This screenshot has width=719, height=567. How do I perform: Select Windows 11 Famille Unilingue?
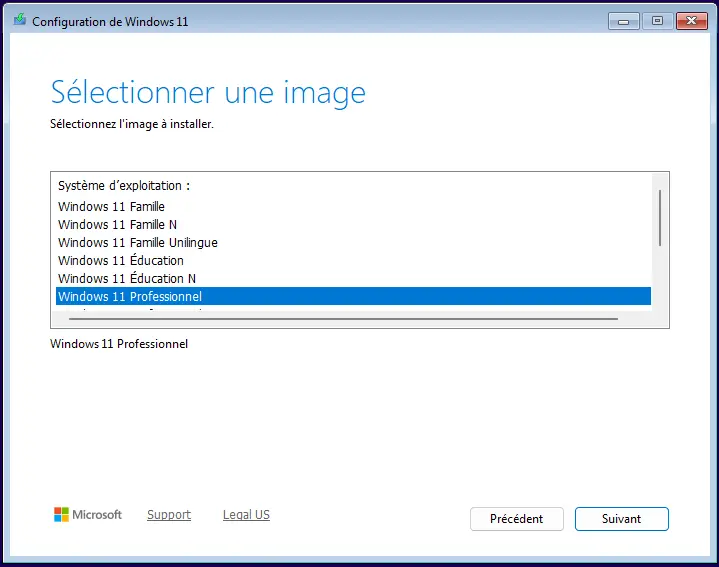click(137, 243)
